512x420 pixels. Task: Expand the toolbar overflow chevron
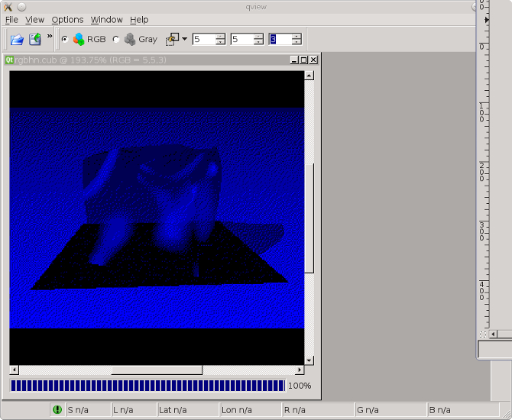click(x=50, y=36)
